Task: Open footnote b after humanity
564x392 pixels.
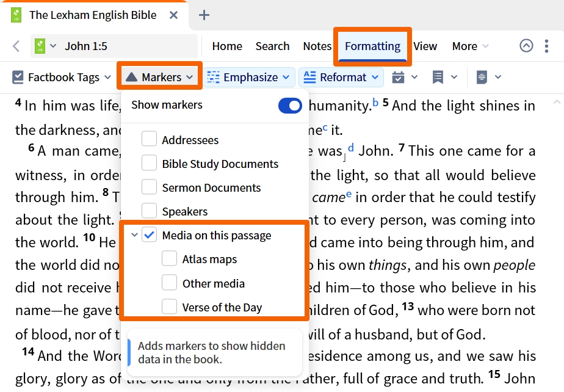Action: tap(375, 102)
